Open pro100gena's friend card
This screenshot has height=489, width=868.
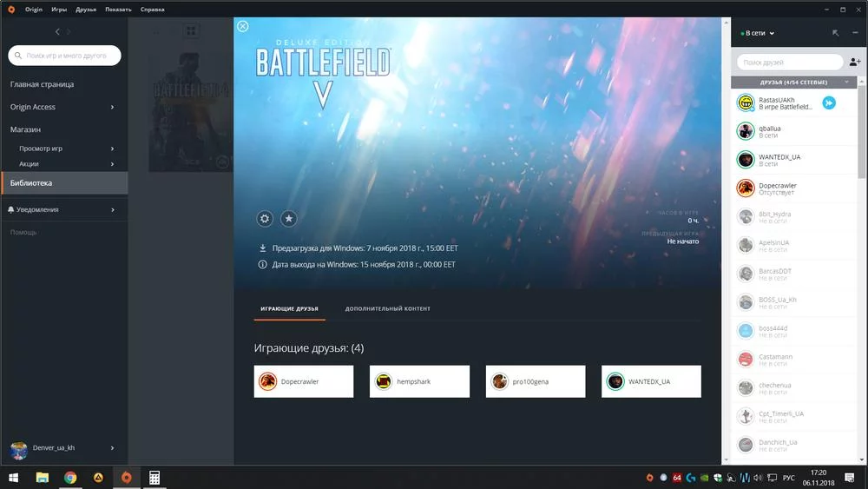536,381
